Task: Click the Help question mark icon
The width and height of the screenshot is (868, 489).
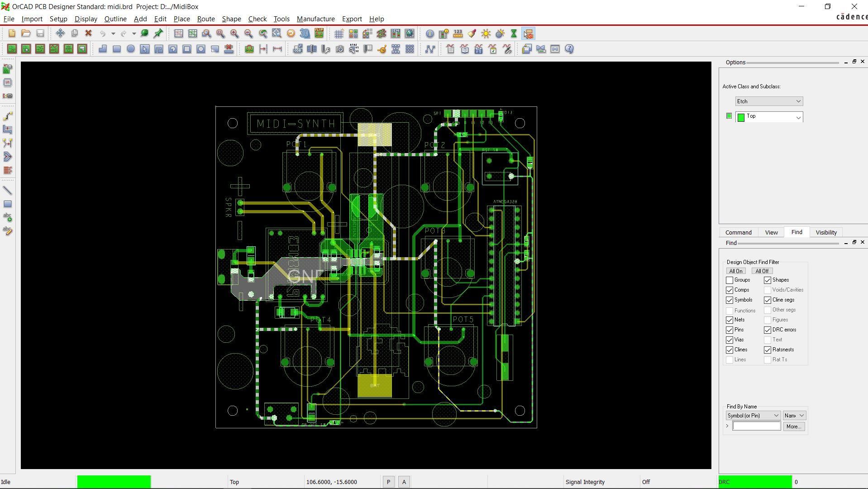Action: 569,49
